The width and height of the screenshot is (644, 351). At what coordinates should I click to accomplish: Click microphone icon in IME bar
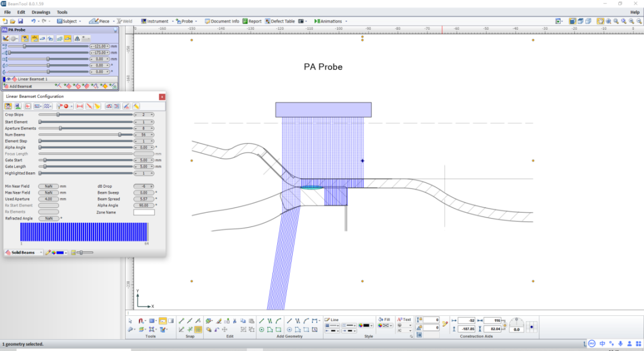point(620,344)
